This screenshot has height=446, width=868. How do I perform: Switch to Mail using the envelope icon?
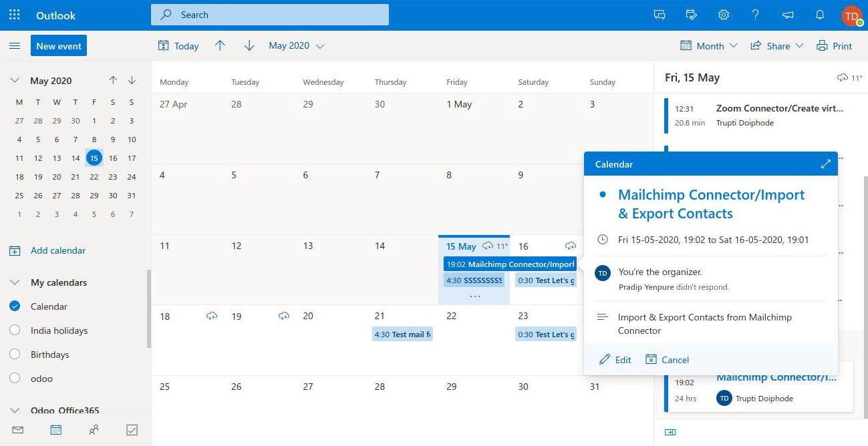click(x=17, y=430)
